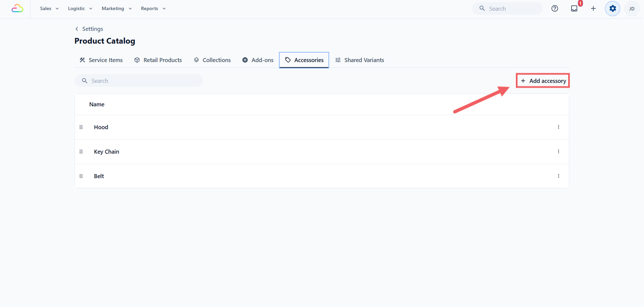Click the Collections layers icon

click(x=196, y=60)
